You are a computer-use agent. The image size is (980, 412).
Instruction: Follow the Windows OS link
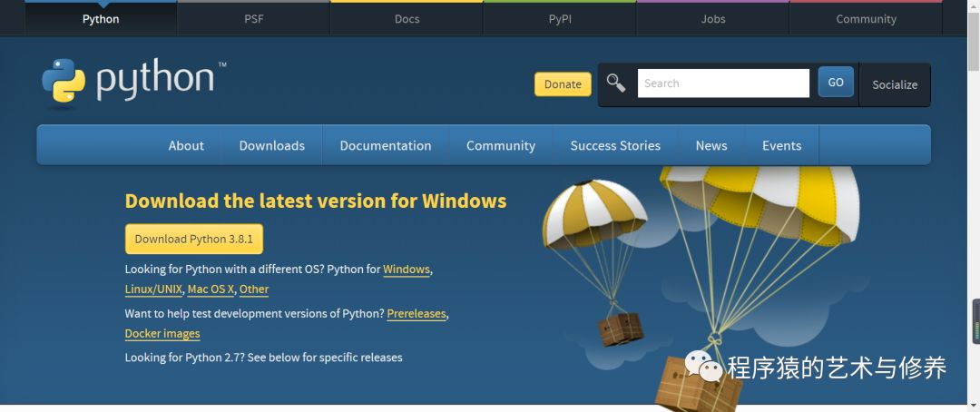pos(407,270)
